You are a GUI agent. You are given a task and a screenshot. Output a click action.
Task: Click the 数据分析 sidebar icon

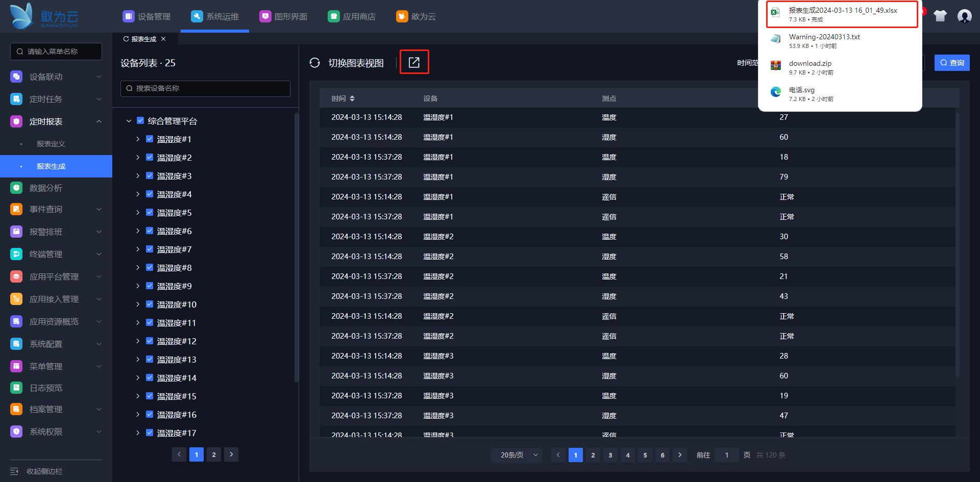16,188
